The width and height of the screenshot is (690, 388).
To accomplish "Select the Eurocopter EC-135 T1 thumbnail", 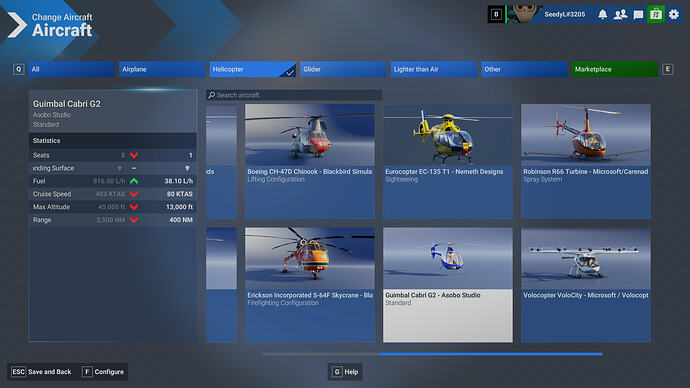I will click(x=448, y=135).
